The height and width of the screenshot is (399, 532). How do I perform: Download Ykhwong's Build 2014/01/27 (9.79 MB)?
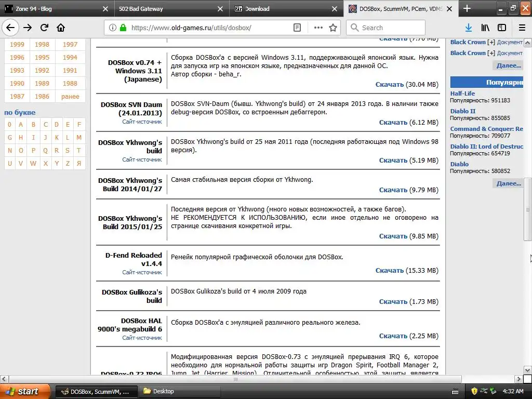click(x=393, y=190)
